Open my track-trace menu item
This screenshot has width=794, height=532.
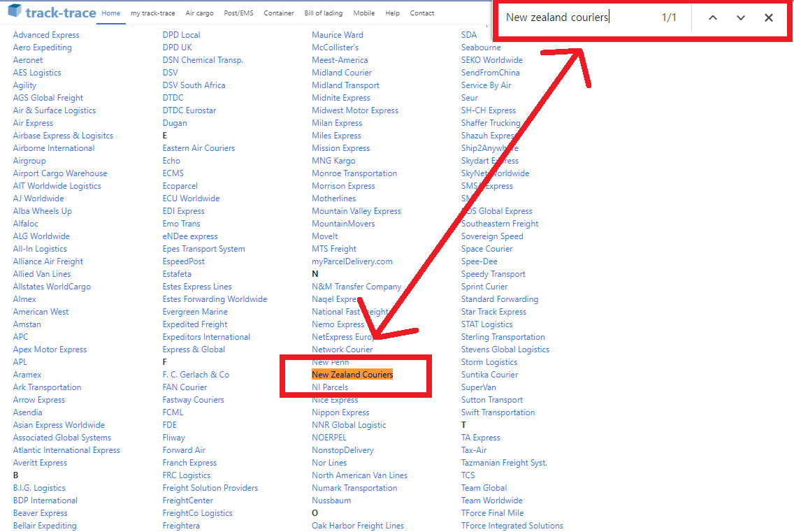[153, 13]
